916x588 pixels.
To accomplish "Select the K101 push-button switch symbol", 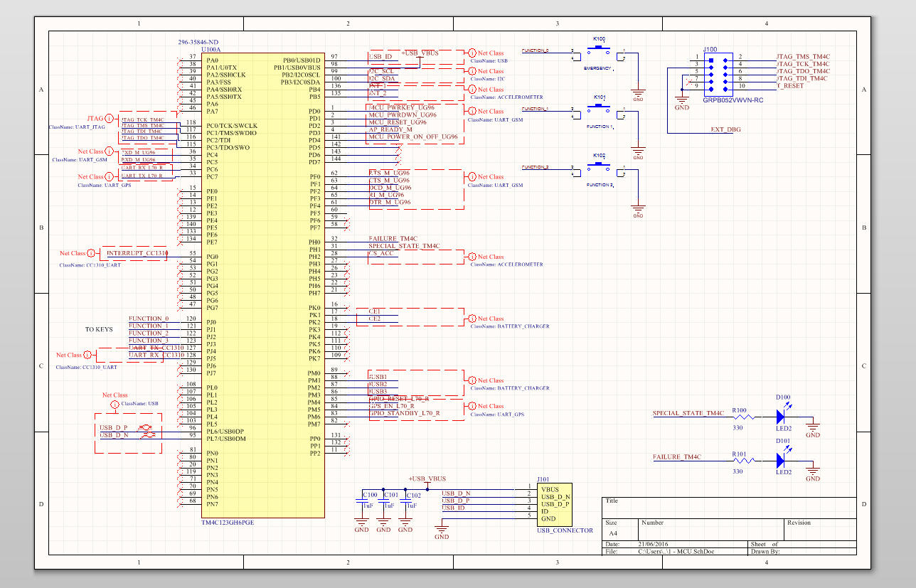I will pyautogui.click(x=599, y=110).
